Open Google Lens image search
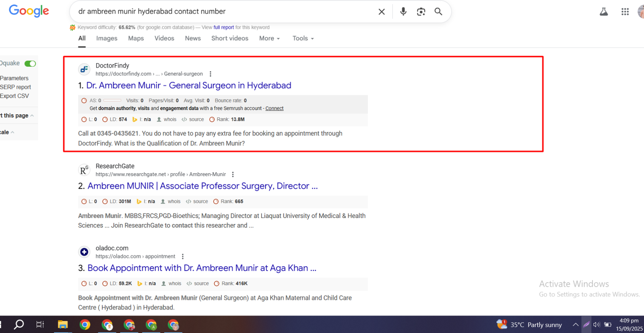Image resolution: width=644 pixels, height=333 pixels. pos(421,12)
